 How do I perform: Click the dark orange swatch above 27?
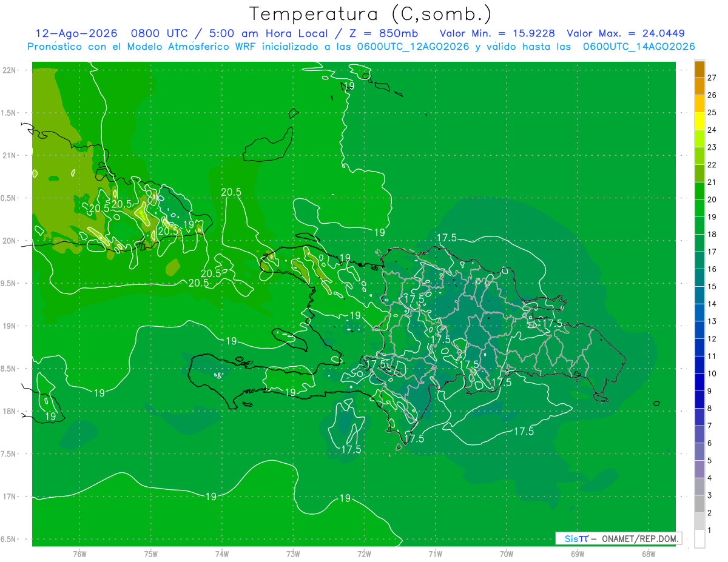[x=699, y=69]
